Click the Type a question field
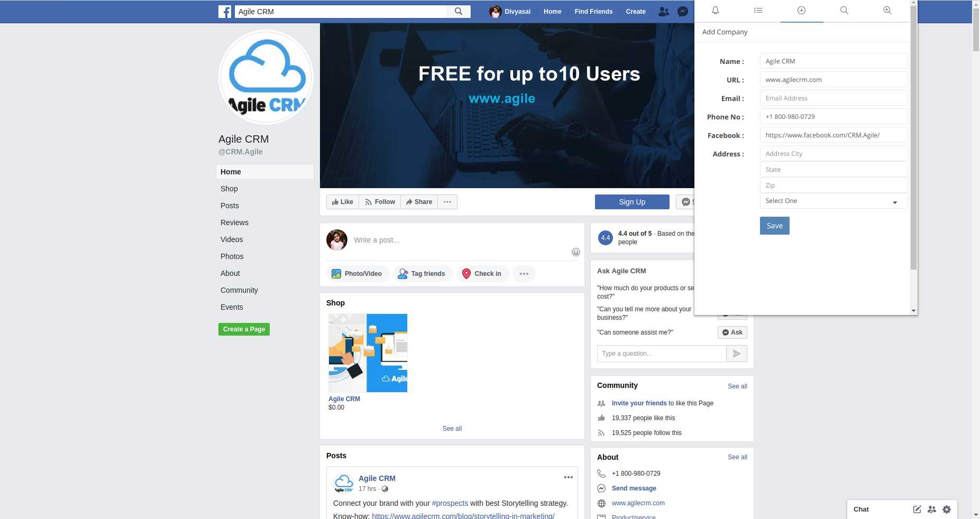Screen dimensions: 980x519 click(x=662, y=354)
